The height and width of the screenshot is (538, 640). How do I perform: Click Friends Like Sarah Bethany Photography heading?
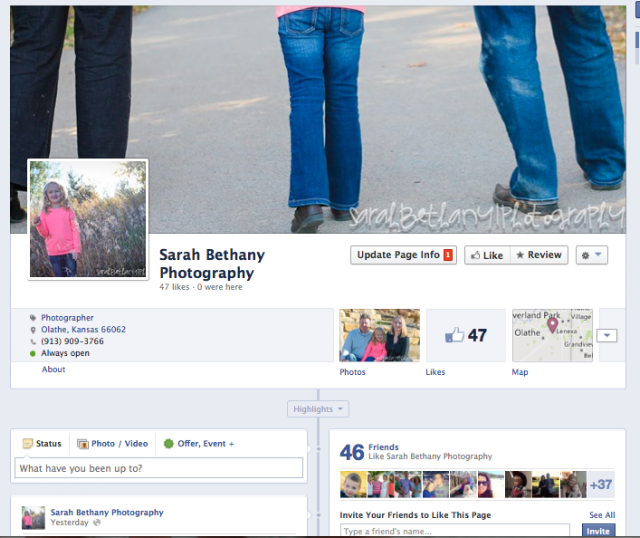pos(430,452)
